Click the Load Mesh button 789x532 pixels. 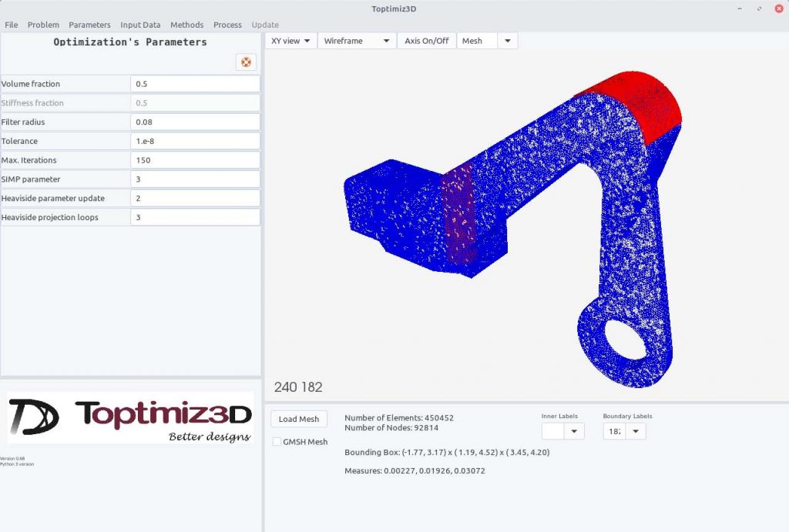click(299, 419)
